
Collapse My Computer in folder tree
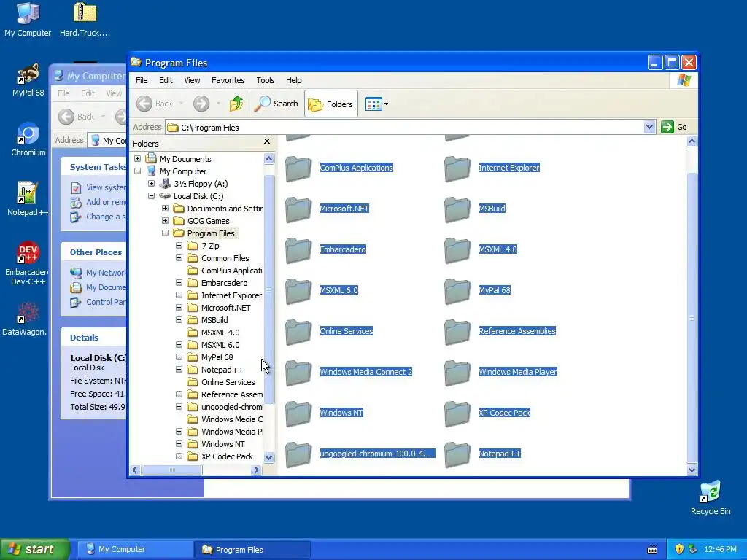[x=138, y=171]
